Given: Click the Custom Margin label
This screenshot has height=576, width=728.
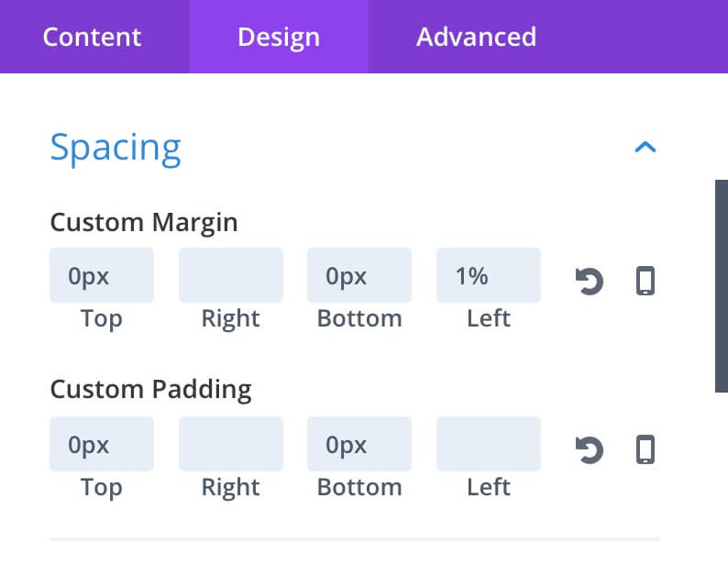Looking at the screenshot, I should coord(144,223).
